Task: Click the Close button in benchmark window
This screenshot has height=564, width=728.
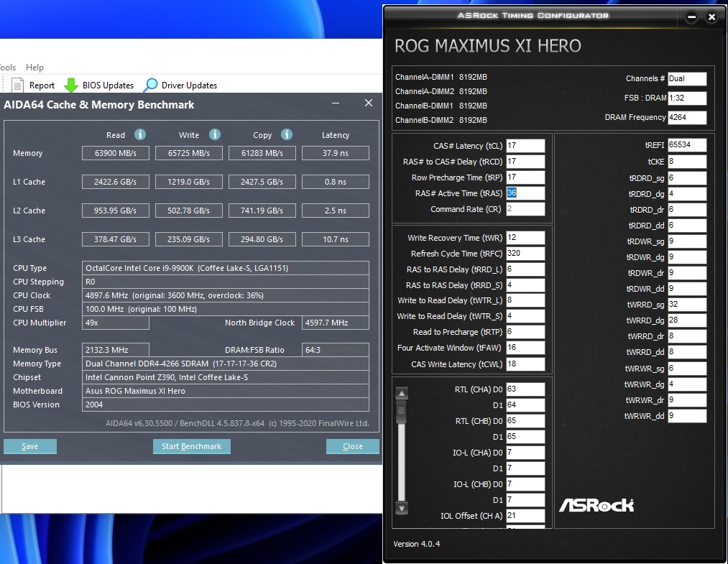Action: (x=353, y=446)
